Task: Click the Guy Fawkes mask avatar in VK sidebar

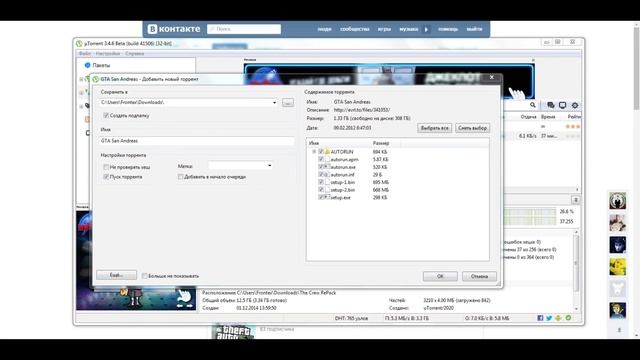Action: point(618,201)
